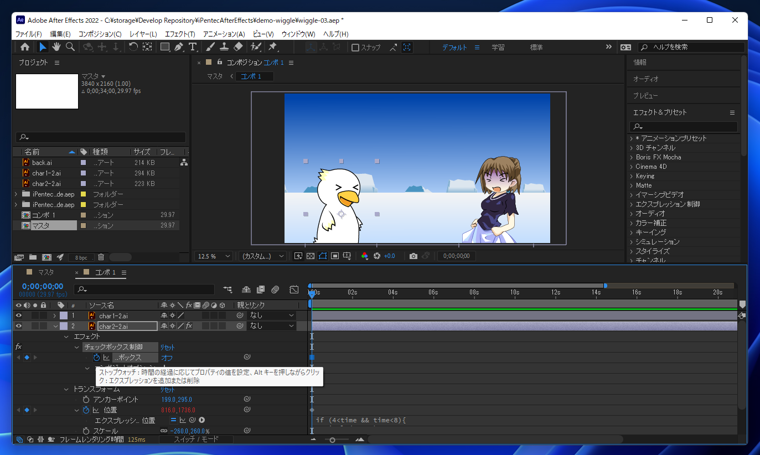Toggle fx switch on char2-2.ai layer
This screenshot has height=455, width=760.
189,326
